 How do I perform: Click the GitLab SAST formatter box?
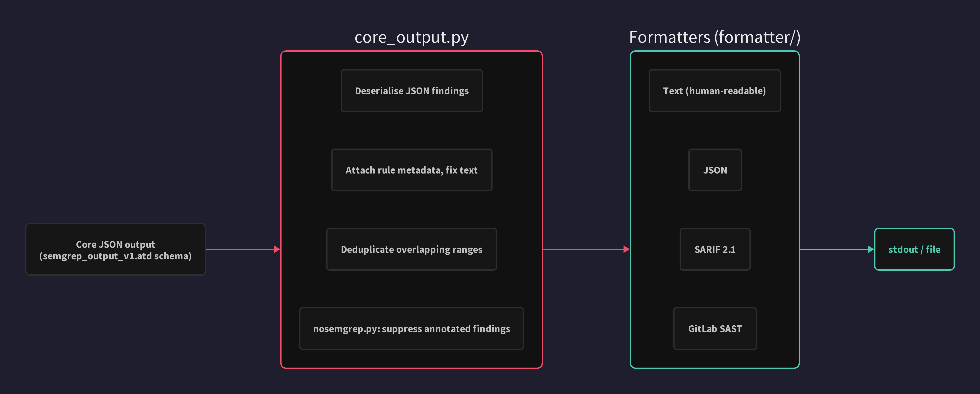(x=714, y=329)
